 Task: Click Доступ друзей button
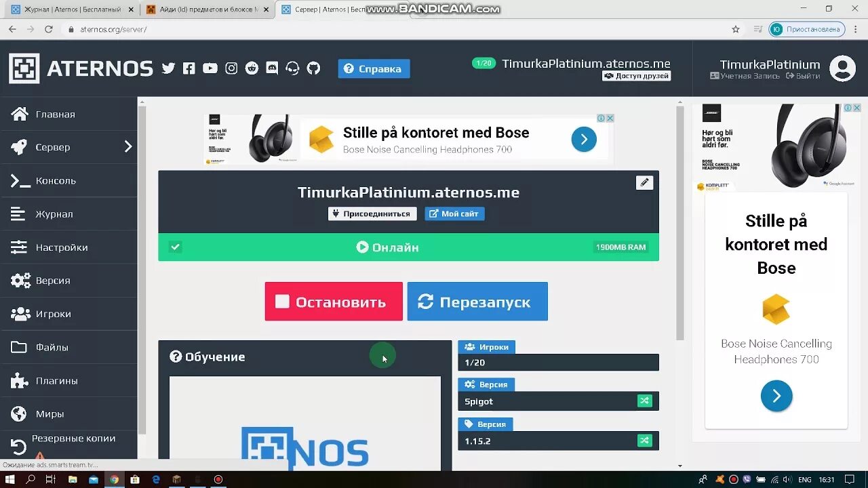tap(636, 76)
